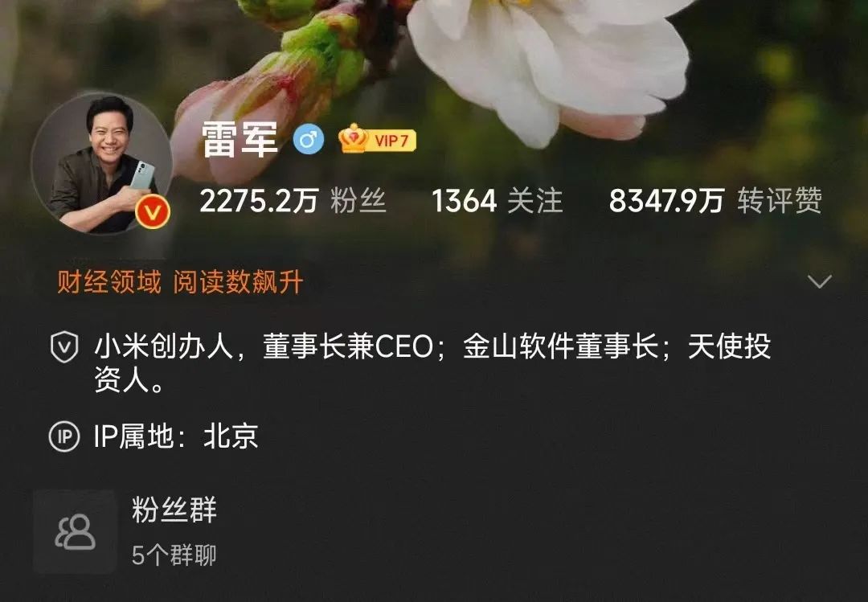Tap the orange V verified badge on avatar
868x602 pixels.
click(x=152, y=213)
